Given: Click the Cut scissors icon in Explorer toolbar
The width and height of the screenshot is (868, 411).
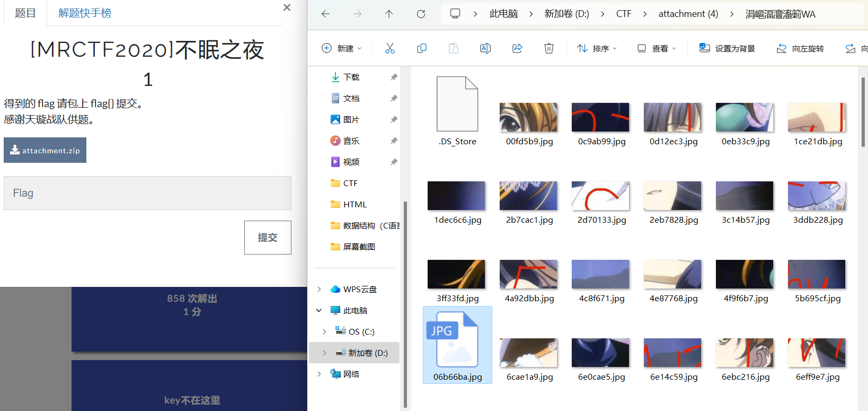Looking at the screenshot, I should 390,48.
